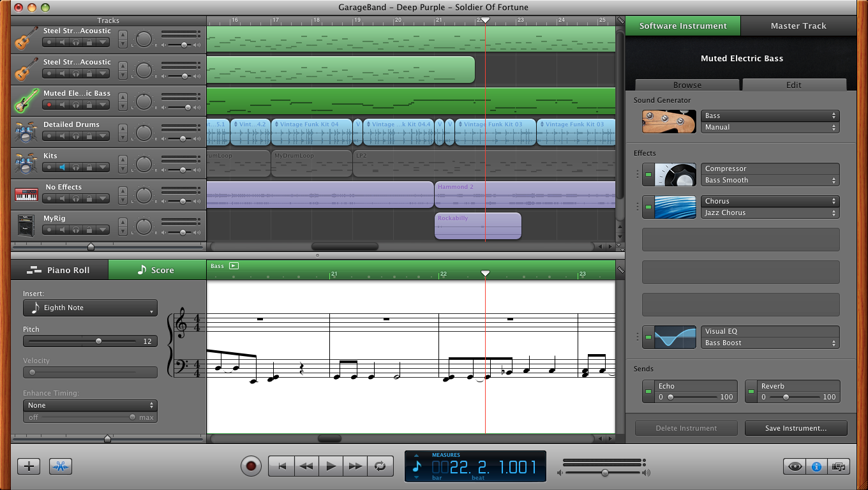Fast forward the song
The height and width of the screenshot is (490, 868).
tap(355, 466)
